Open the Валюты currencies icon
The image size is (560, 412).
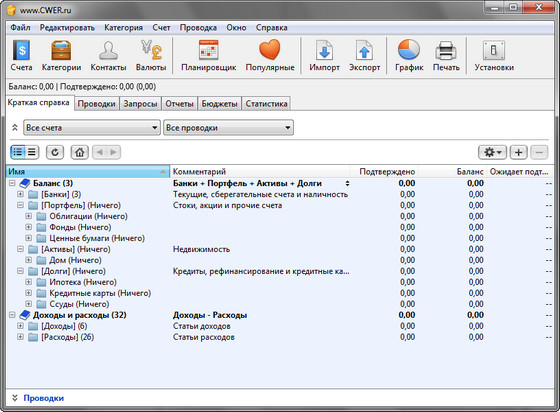click(x=151, y=50)
